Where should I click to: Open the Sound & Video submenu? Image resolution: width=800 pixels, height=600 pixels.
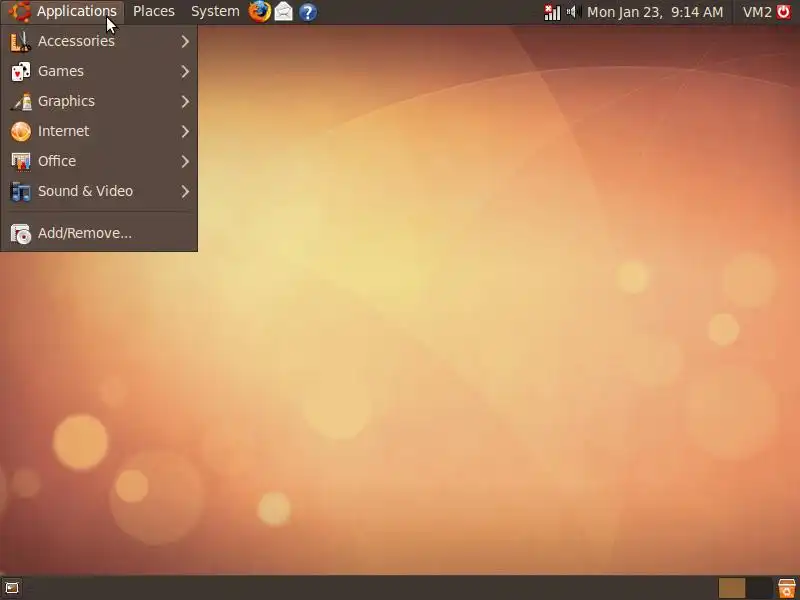click(99, 191)
